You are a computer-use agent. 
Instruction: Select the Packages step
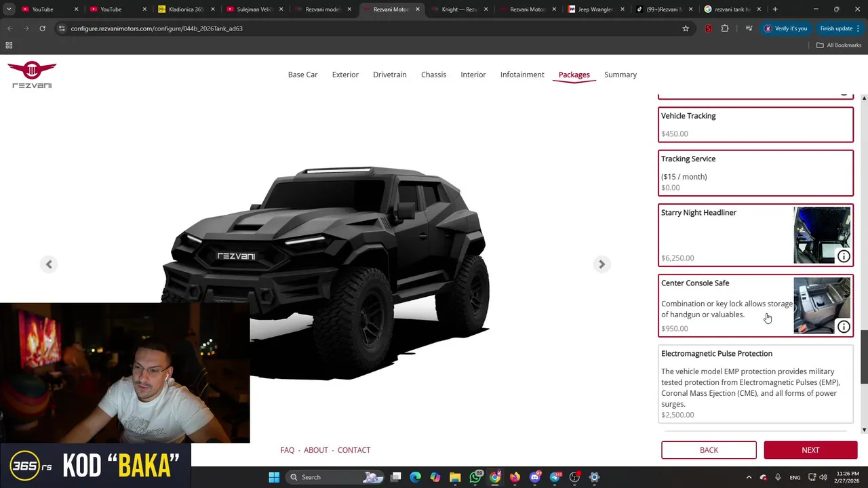coord(574,75)
